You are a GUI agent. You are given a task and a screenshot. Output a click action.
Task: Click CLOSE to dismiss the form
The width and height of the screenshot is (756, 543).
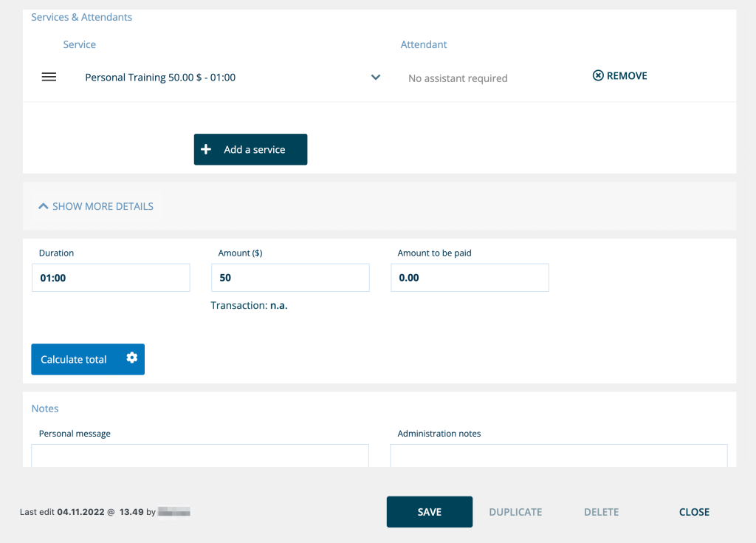pyautogui.click(x=694, y=512)
